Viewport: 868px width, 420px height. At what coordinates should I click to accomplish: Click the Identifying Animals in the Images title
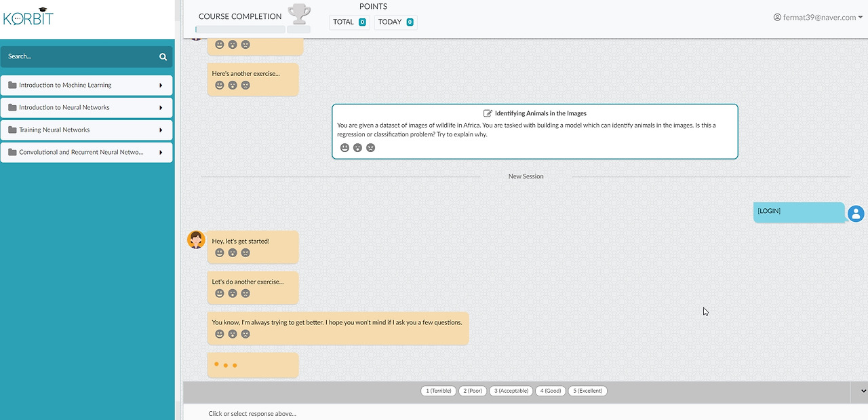tap(540, 113)
